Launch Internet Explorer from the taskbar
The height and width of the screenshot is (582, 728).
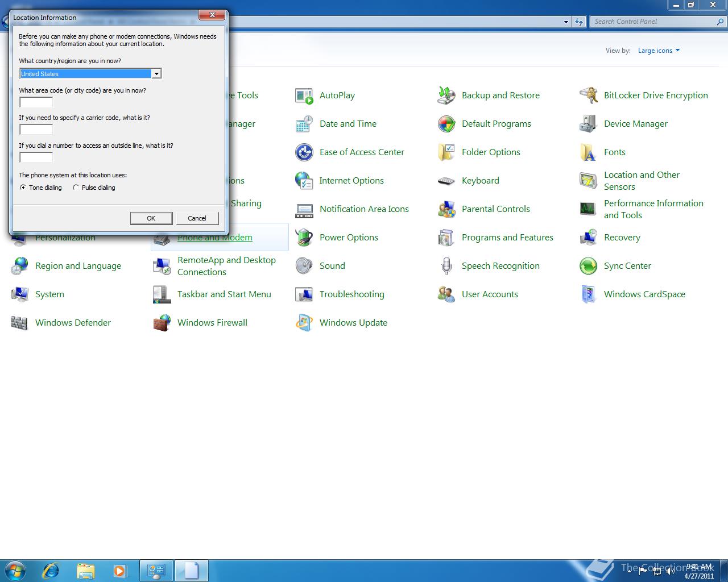click(51, 570)
